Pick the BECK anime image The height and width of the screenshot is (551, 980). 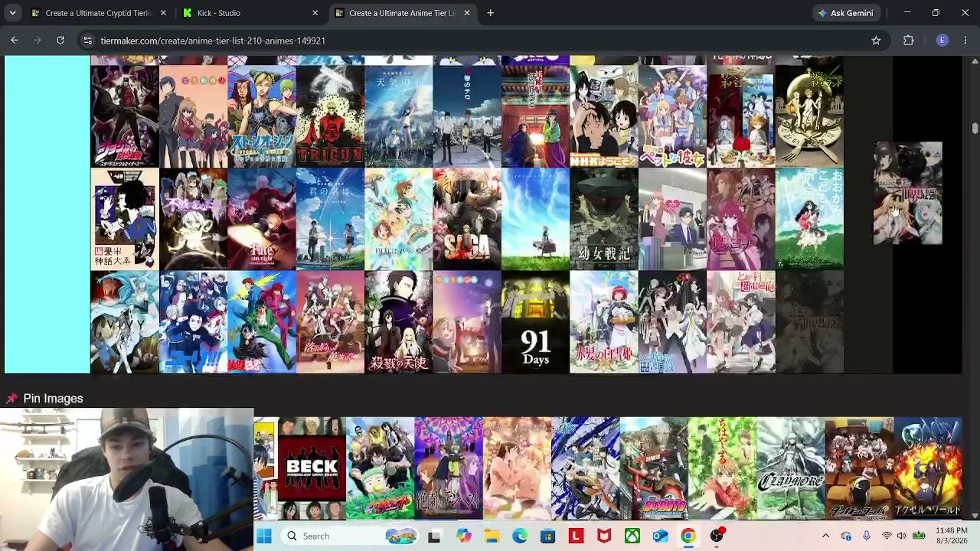coord(312,468)
